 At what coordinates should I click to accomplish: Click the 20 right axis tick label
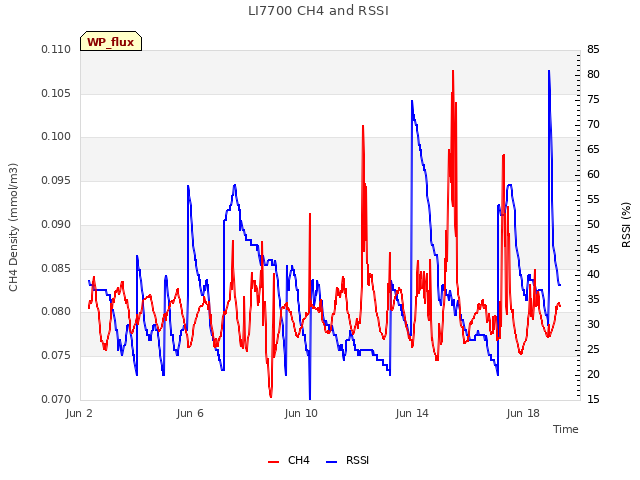593,374
